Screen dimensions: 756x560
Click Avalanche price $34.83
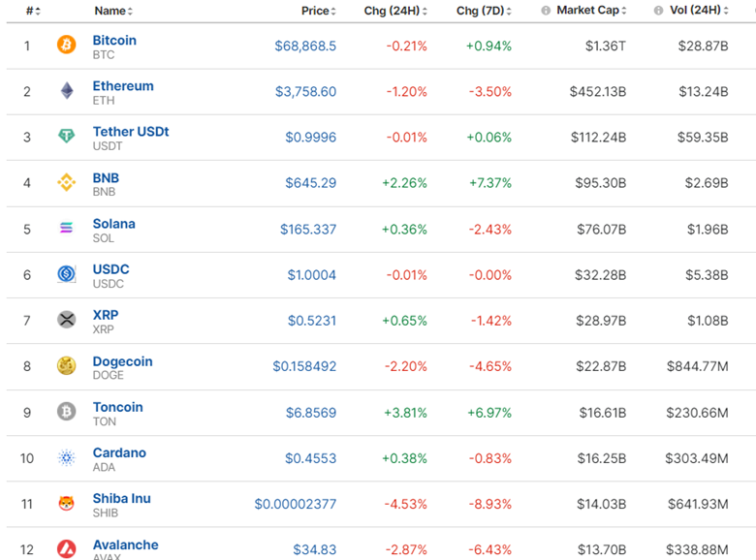pos(315,550)
